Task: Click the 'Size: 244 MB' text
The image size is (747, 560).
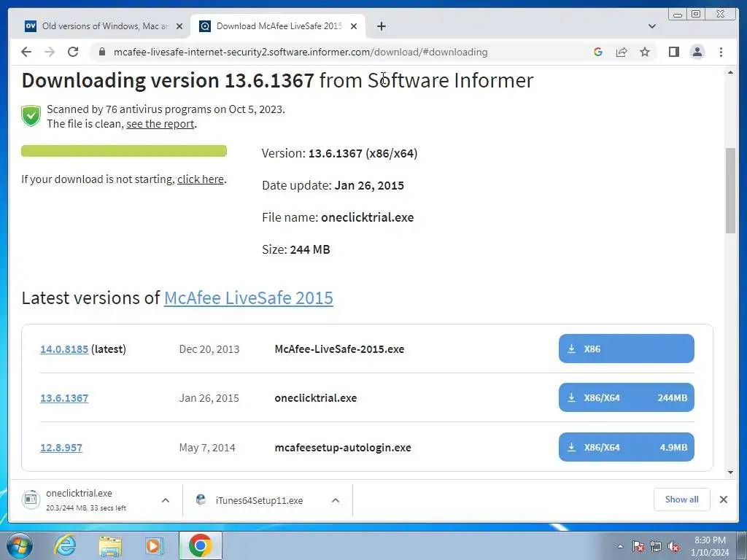Action: tap(296, 249)
